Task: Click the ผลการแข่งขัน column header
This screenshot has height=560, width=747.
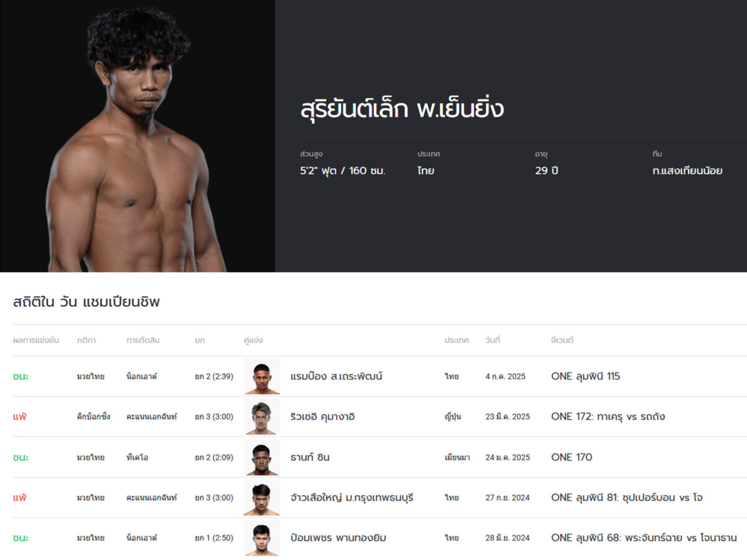Action: (36, 341)
